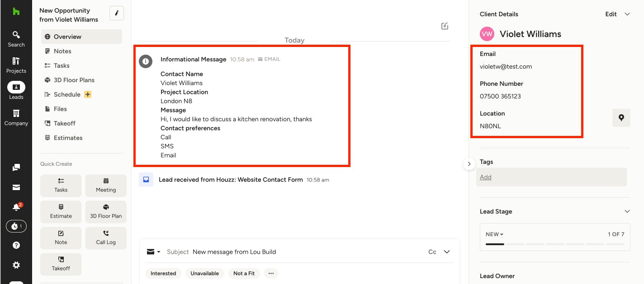The width and height of the screenshot is (644, 284).
Task: Open the settings gear icon
Action: coord(16,265)
